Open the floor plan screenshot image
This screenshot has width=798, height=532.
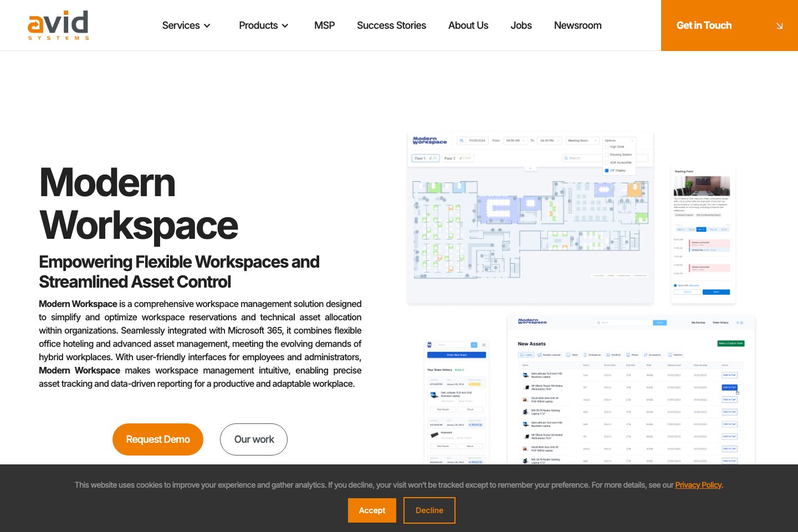530,218
